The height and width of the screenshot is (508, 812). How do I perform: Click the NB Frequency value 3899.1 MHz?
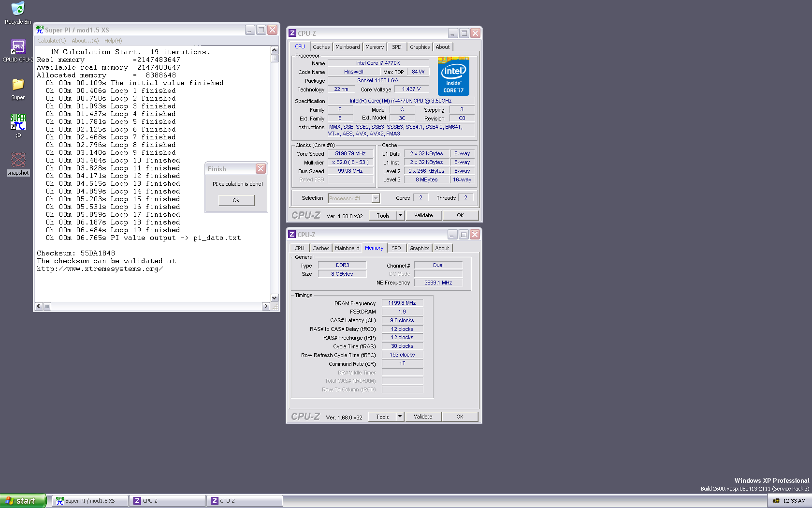pyautogui.click(x=438, y=283)
